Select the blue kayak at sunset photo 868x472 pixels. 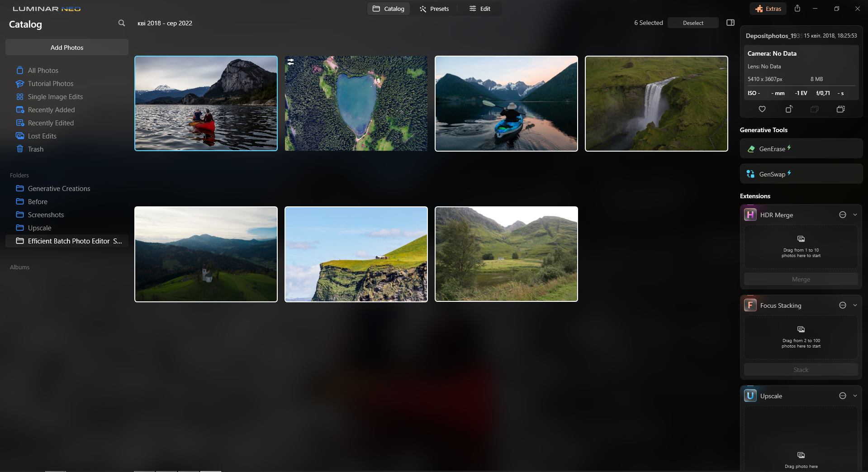pyautogui.click(x=506, y=104)
